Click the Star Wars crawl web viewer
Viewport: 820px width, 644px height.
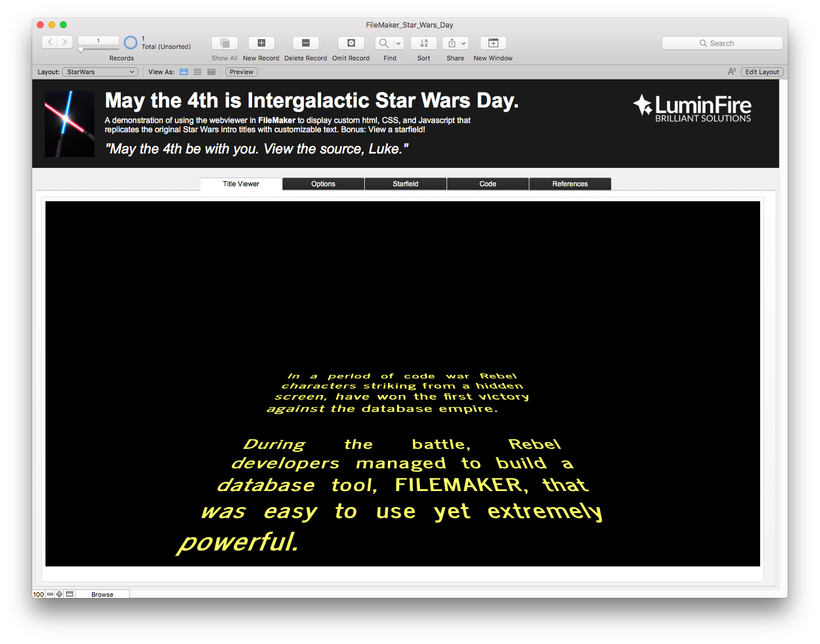[403, 384]
